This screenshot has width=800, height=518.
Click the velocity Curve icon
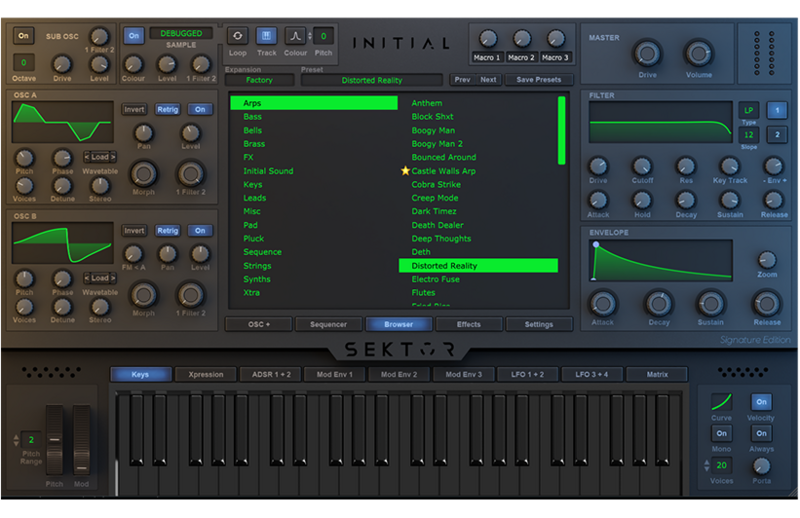[721, 402]
